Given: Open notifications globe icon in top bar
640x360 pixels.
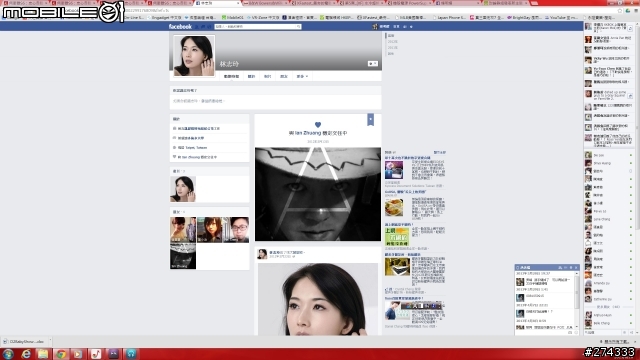Looking at the screenshot, I should pos(209,27).
